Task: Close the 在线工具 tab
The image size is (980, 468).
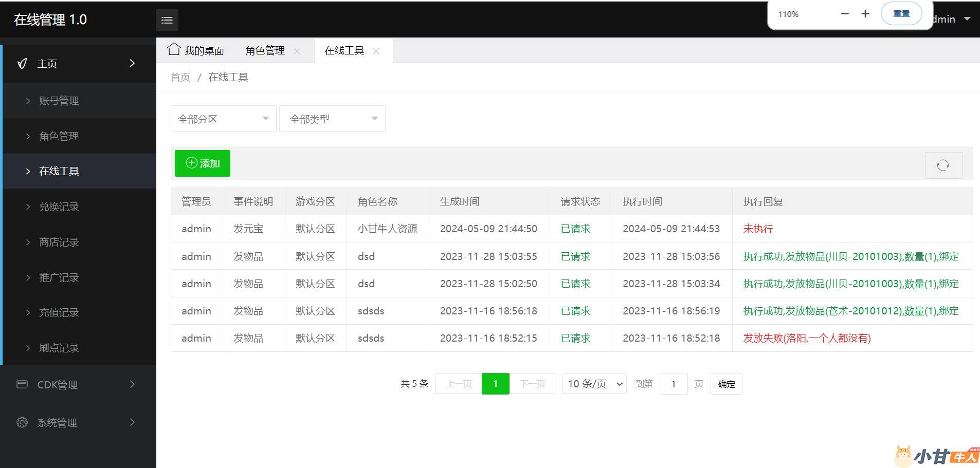Action: [x=376, y=51]
